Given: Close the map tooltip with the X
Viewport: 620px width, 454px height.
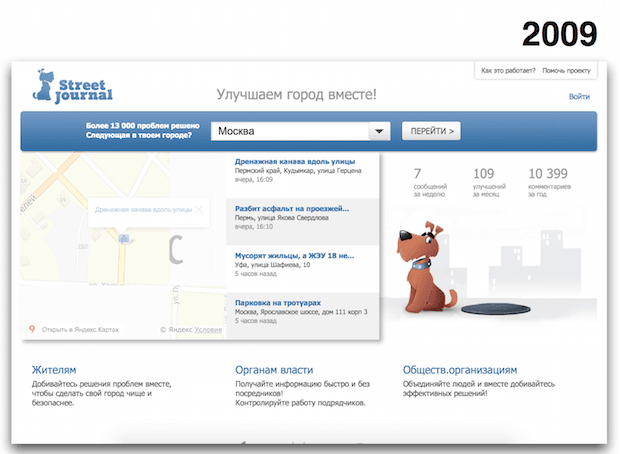Looking at the screenshot, I should point(199,209).
